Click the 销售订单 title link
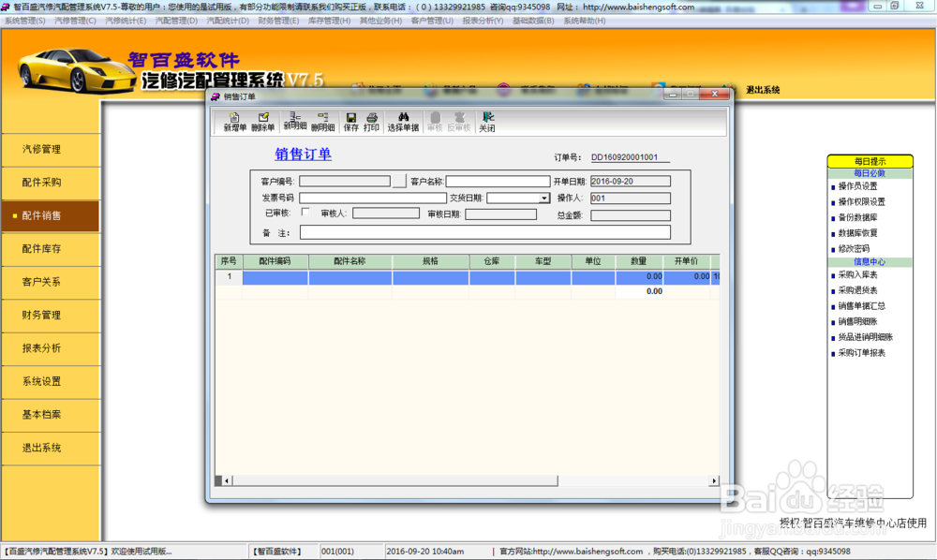Screen dimensions: 937x560 (303, 154)
